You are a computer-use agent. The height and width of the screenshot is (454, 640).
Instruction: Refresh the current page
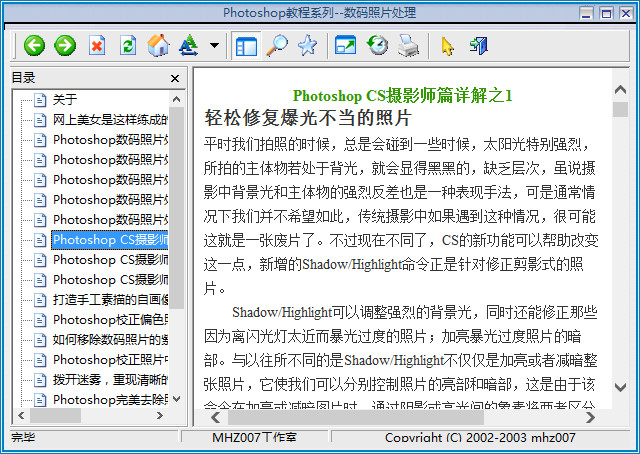(x=127, y=45)
